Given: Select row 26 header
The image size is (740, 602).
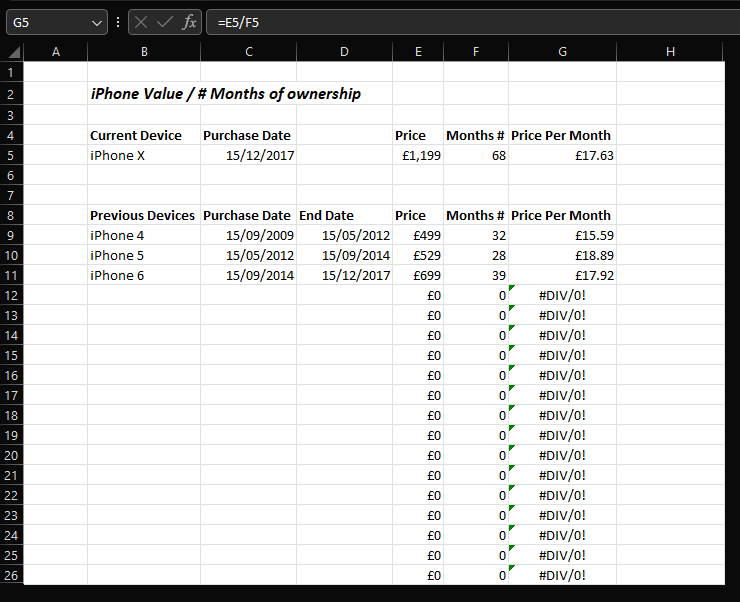Looking at the screenshot, I should tap(11, 576).
